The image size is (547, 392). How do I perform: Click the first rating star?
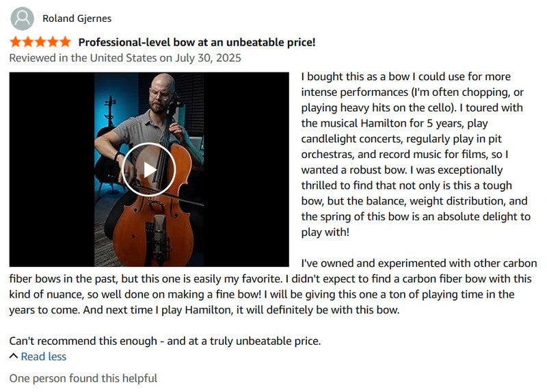click(x=15, y=42)
